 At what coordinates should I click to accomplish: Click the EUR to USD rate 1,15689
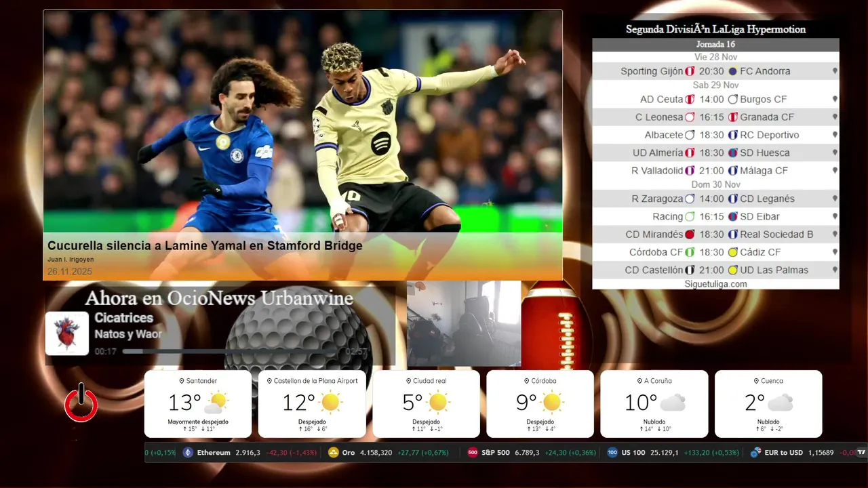821,453
